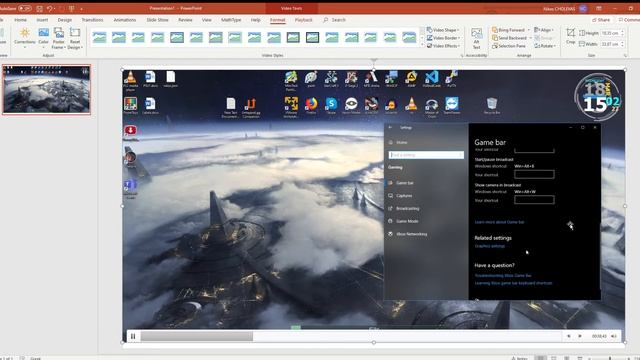Screen dimensions: 640x360
Task: Open Ribbon Display Options icon
Action: pyautogui.click(x=599, y=8)
